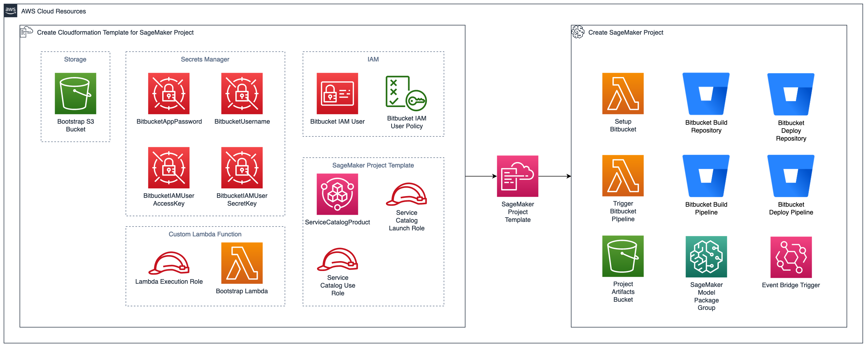868x348 pixels.
Task: Click the ServiceCatalogProduct icon
Action: click(x=337, y=194)
